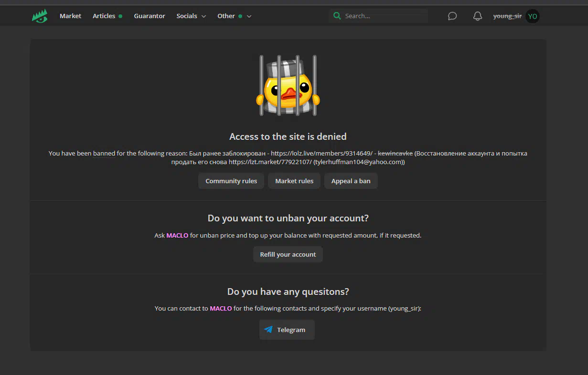The image size is (588, 375).
Task: Open the notifications bell icon
Action: (x=478, y=16)
